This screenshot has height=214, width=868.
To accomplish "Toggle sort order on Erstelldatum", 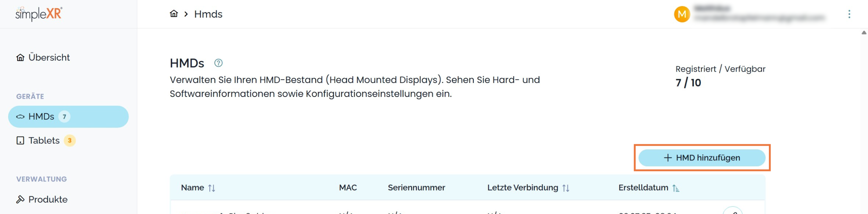I will [676, 188].
